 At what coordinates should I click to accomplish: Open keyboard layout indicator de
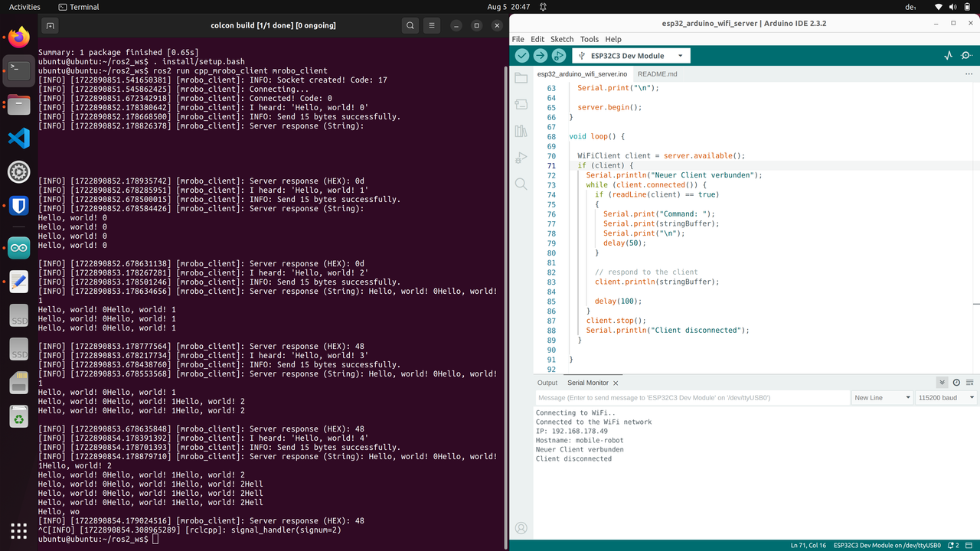click(911, 7)
